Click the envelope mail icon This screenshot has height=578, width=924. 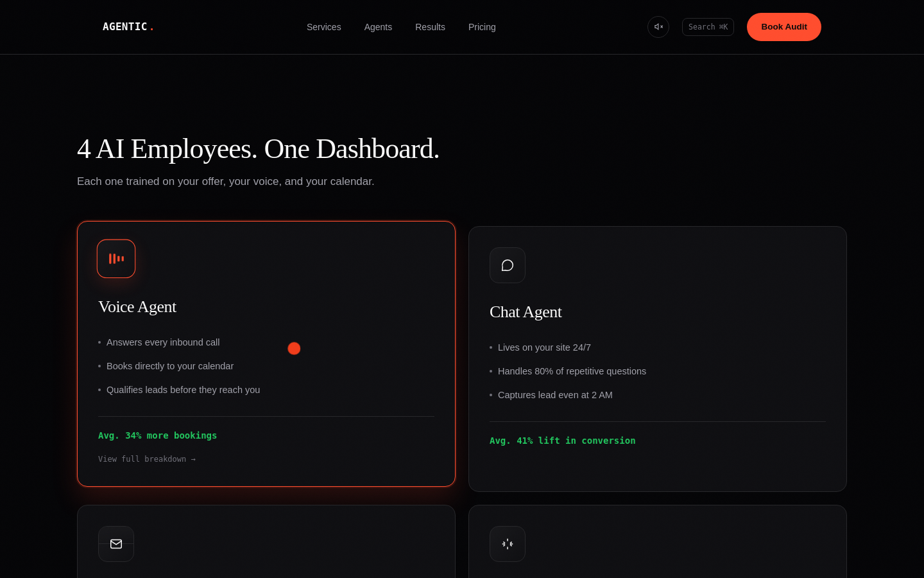pos(116,544)
